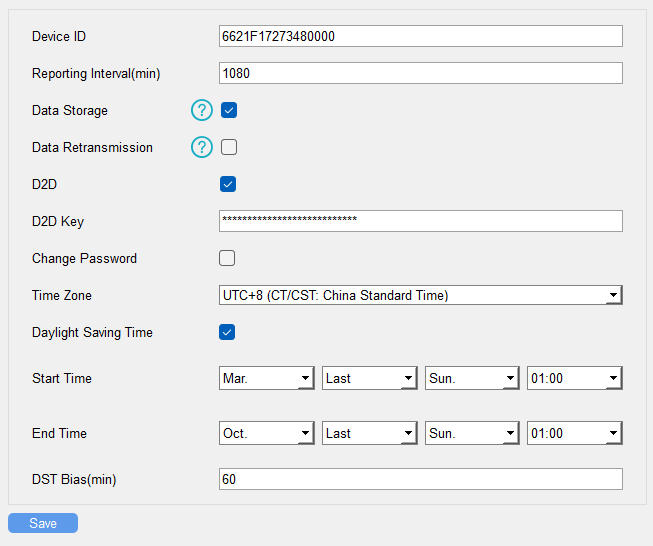Screen dimensions: 653x546
Task: Turn off Daylight Saving Time checkbox
Action: [x=228, y=332]
